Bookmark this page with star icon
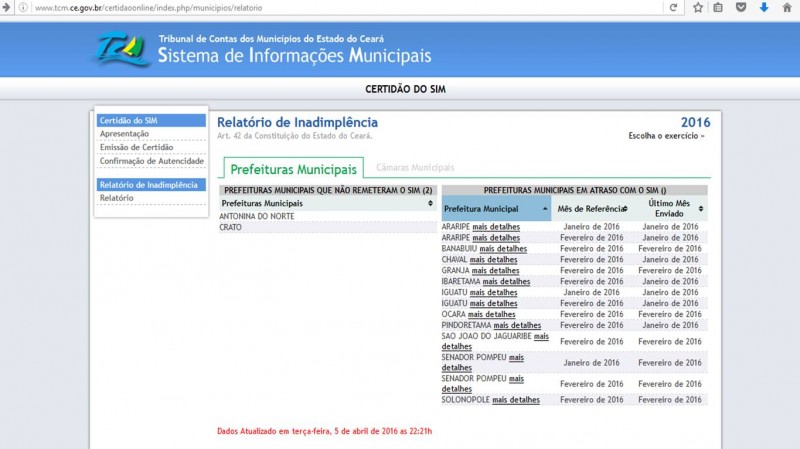800x449 pixels. pos(697,7)
